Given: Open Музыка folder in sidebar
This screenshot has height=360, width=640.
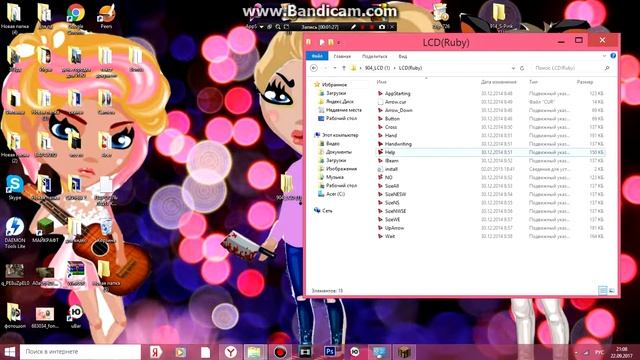Looking at the screenshot, I should (334, 177).
